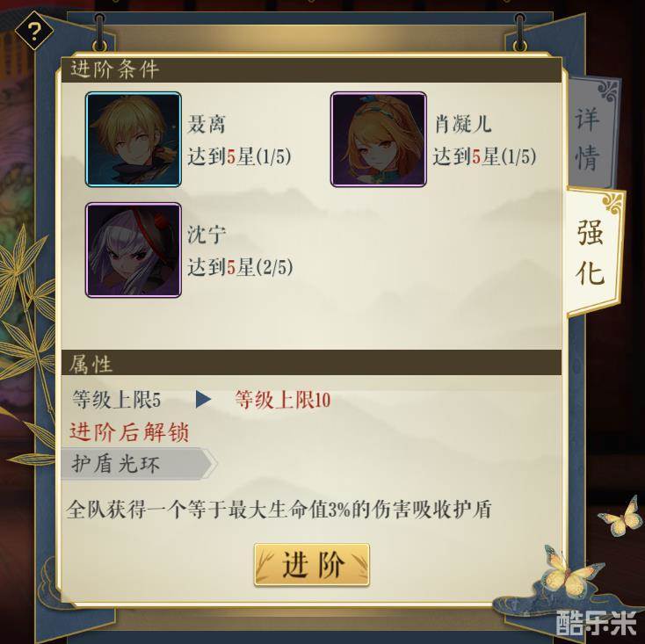This screenshot has height=644, width=645.
Task: Click 沈宁 达到5星(2/5) requirement
Action: pyautogui.click(x=240, y=267)
